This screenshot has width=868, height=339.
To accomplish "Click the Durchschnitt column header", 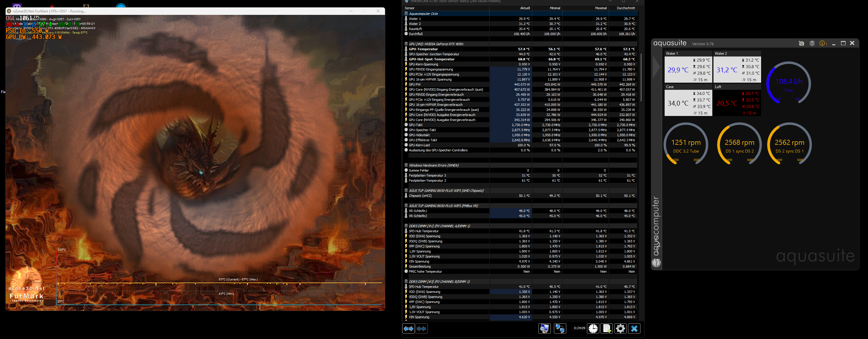I will [626, 8].
